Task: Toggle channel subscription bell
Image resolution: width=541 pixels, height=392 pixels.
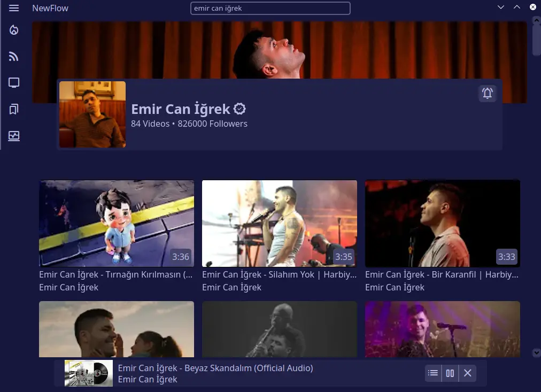Action: tap(487, 93)
